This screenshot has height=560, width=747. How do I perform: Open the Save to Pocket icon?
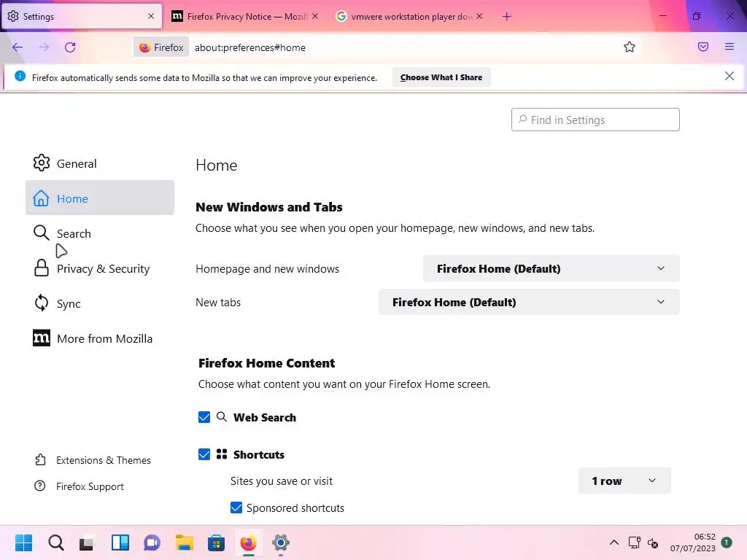[x=703, y=47]
